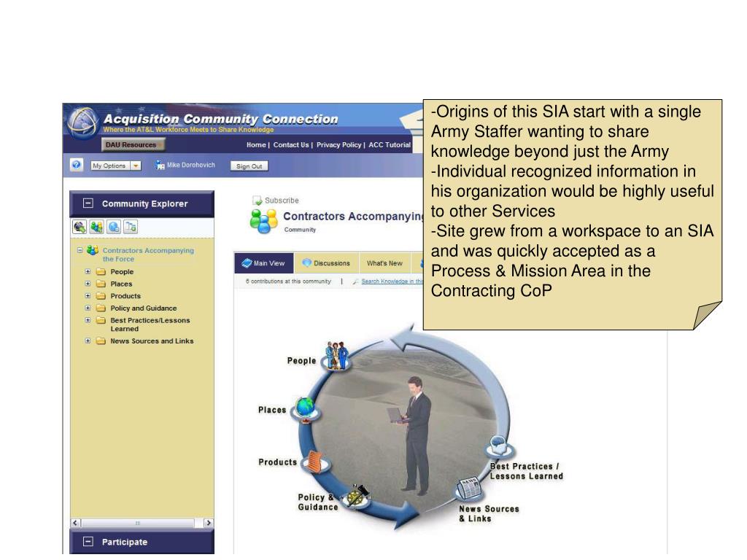The width and height of the screenshot is (747, 560).
Task: Open the My Options dropdown arrow
Action: [136, 166]
